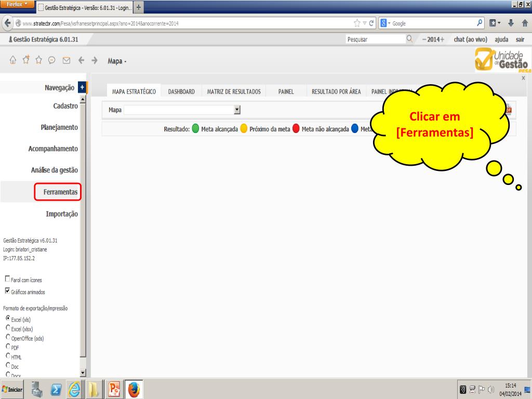Screen dimensions: 532x399
Task: Reload the page in browser
Action: point(371,23)
